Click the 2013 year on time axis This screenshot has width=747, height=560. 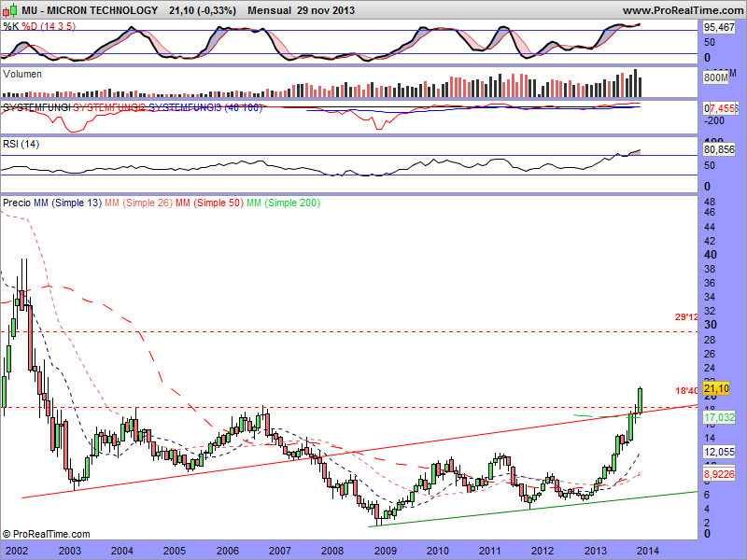coord(596,551)
